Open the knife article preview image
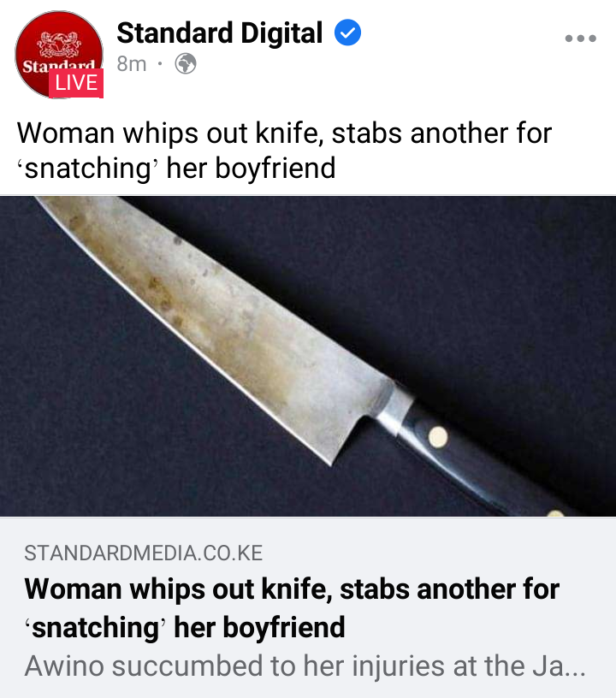This screenshot has width=616, height=698. (308, 356)
